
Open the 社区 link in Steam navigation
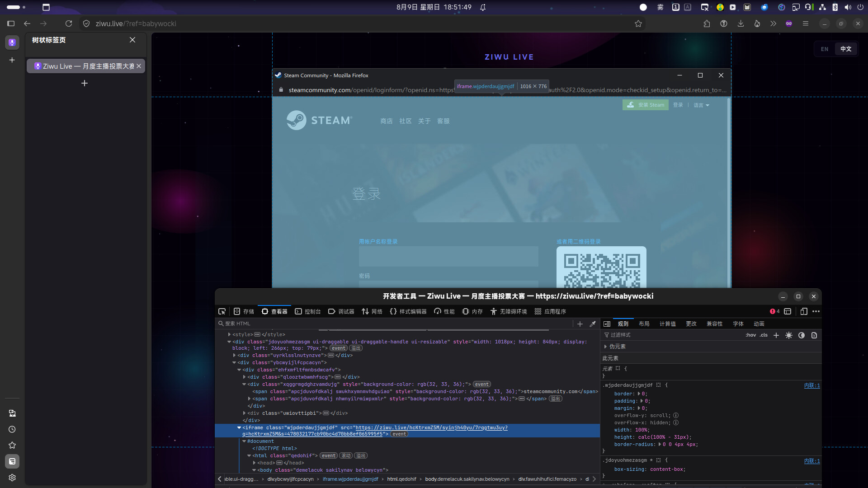click(406, 121)
